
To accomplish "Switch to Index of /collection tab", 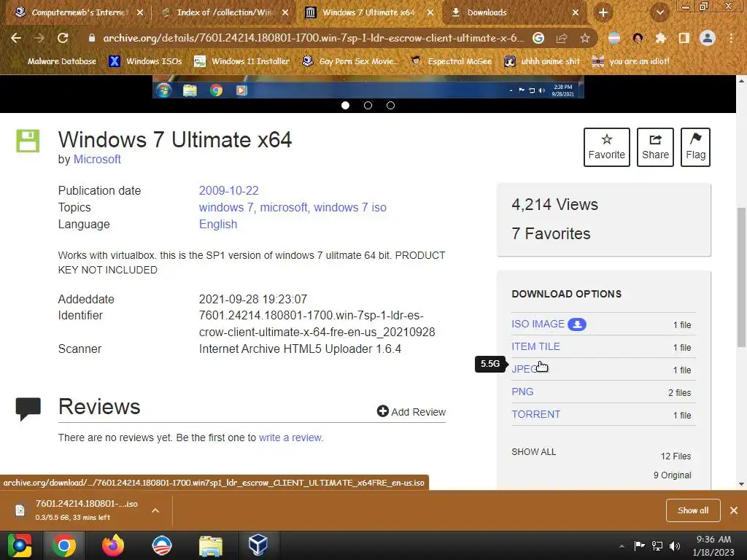I will pos(224,13).
